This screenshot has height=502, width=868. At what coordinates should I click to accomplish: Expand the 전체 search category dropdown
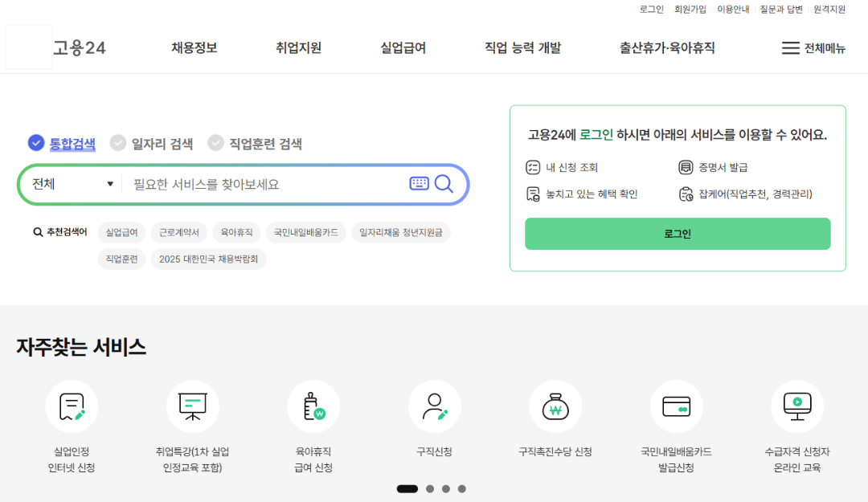click(x=72, y=184)
